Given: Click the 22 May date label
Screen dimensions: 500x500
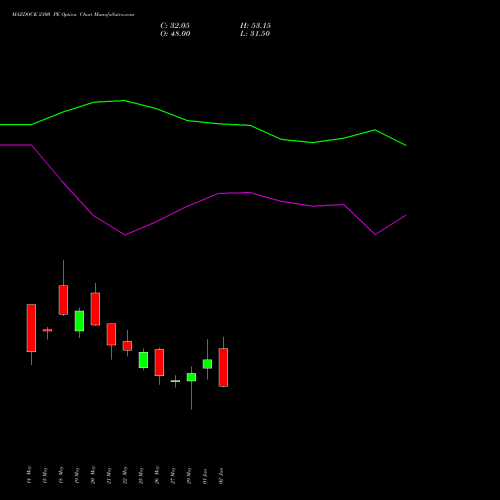Looking at the screenshot, I should click(x=125, y=475).
